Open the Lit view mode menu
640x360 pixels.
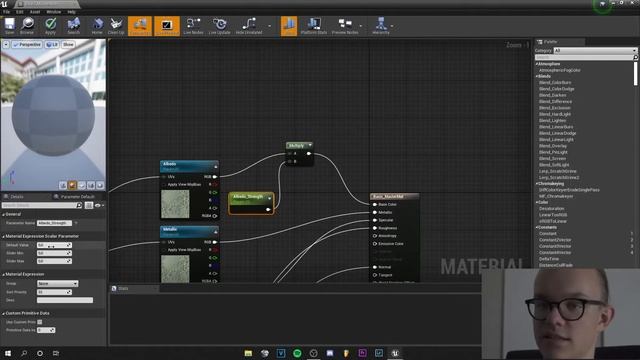pos(52,44)
